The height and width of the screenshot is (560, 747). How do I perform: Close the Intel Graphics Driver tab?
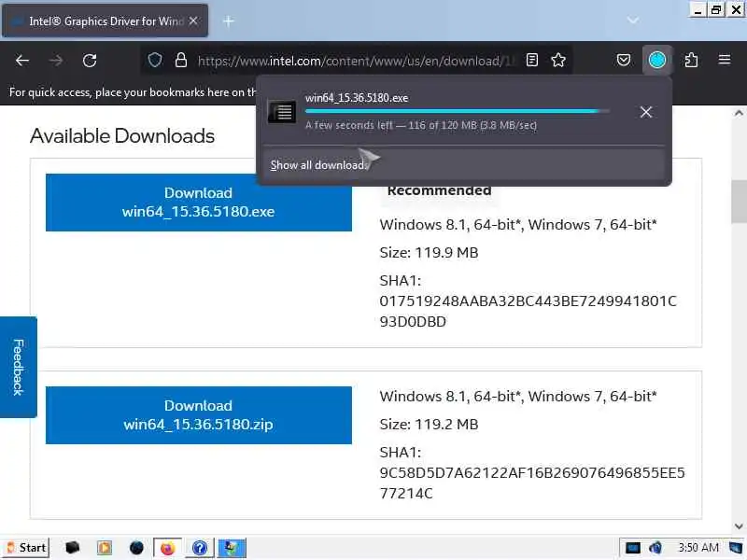pyautogui.click(x=193, y=21)
